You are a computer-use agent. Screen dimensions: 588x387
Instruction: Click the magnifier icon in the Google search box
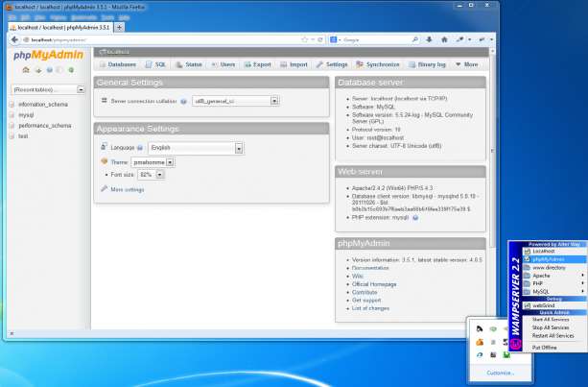pyautogui.click(x=414, y=39)
